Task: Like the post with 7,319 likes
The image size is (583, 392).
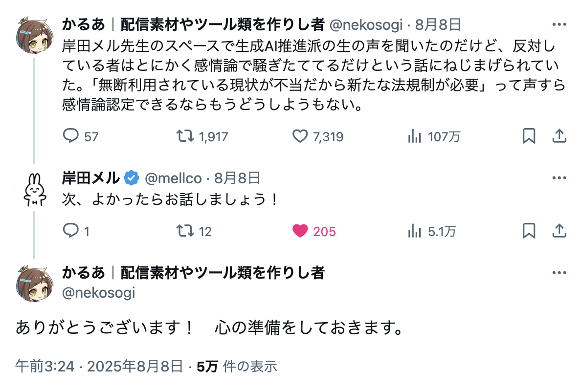Action: click(x=300, y=136)
